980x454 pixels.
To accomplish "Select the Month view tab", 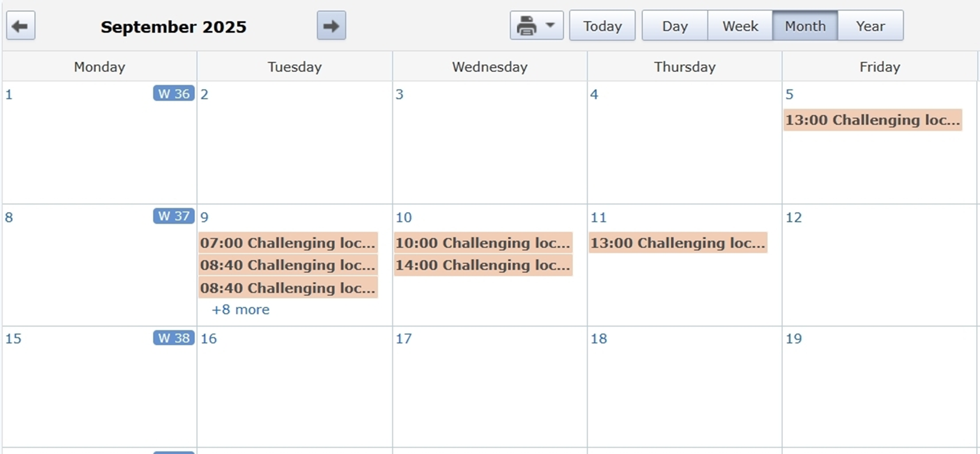I will [x=804, y=26].
